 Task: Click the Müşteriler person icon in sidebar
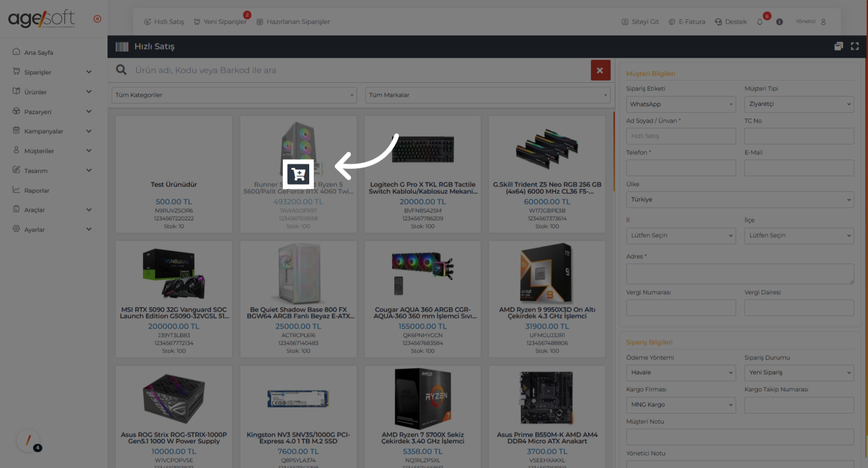pos(16,150)
